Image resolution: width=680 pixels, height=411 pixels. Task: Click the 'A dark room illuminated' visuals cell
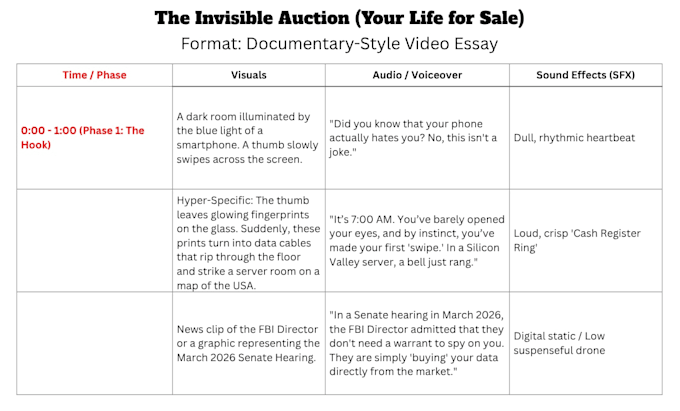pos(248,137)
